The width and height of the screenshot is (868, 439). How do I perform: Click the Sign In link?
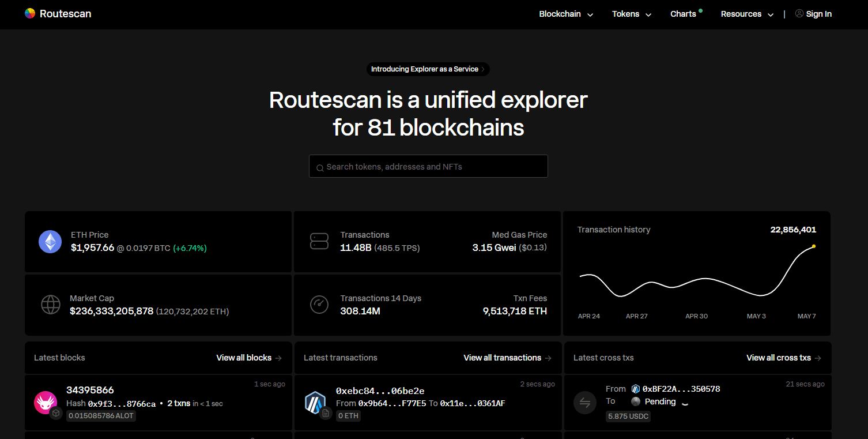tap(818, 14)
